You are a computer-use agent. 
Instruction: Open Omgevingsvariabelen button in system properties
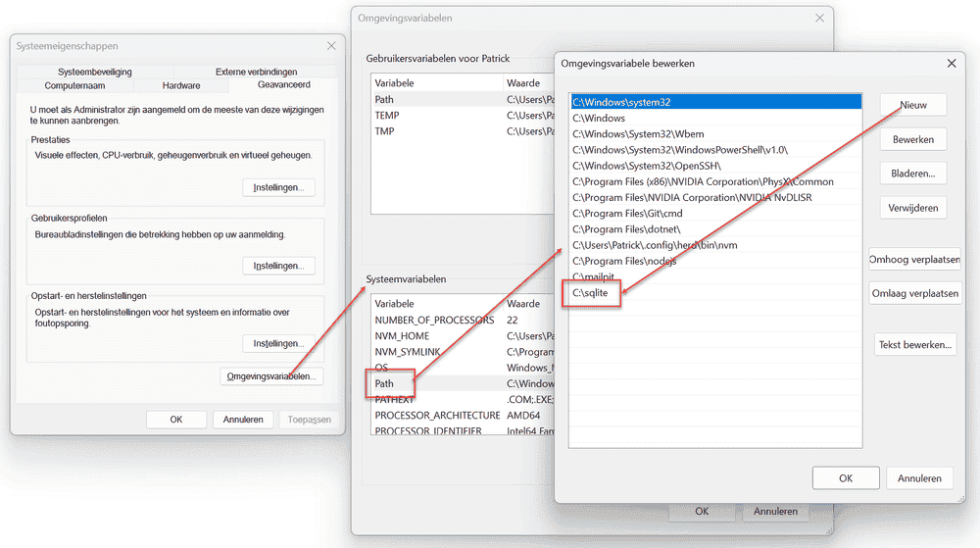[271, 376]
